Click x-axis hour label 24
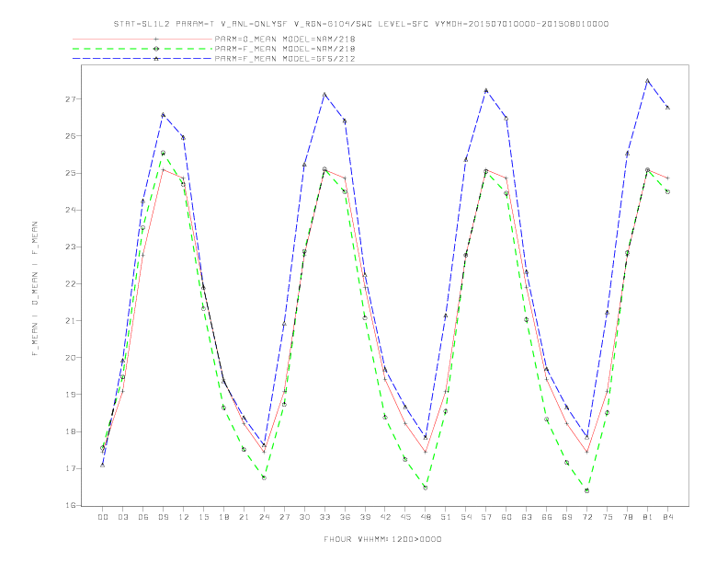 tap(264, 517)
